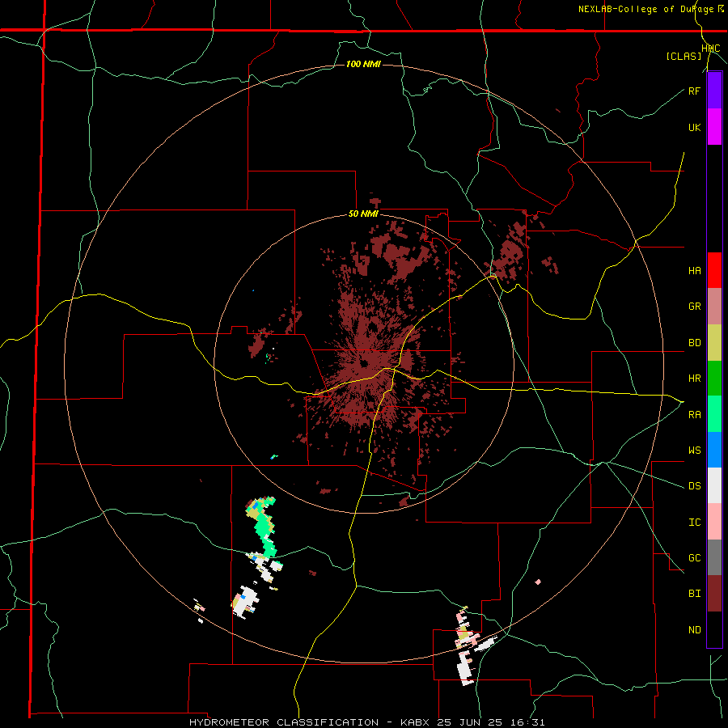Click the GC legend label
Image resolution: width=728 pixels, height=728 pixels.
tap(694, 558)
